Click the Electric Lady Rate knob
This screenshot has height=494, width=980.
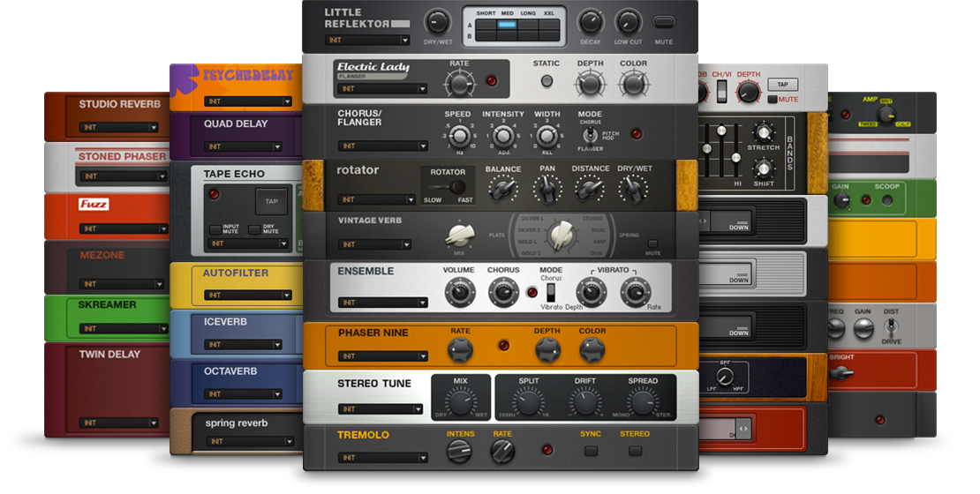pos(459,83)
